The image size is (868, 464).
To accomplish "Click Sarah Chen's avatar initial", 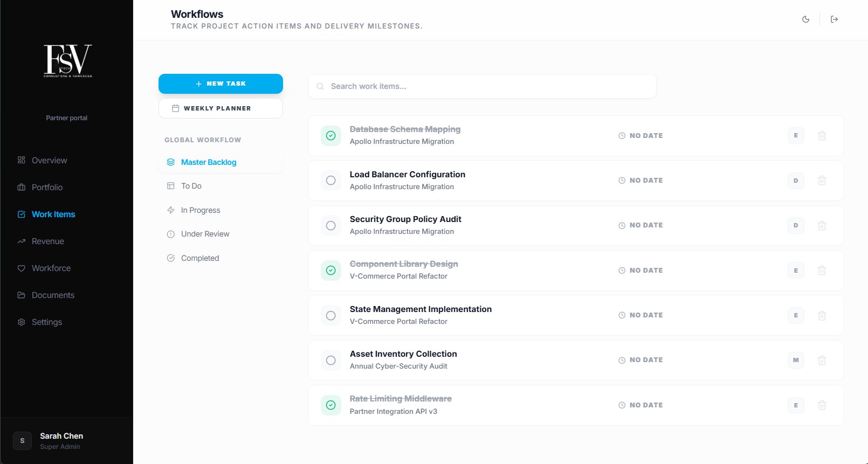I will [x=22, y=441].
